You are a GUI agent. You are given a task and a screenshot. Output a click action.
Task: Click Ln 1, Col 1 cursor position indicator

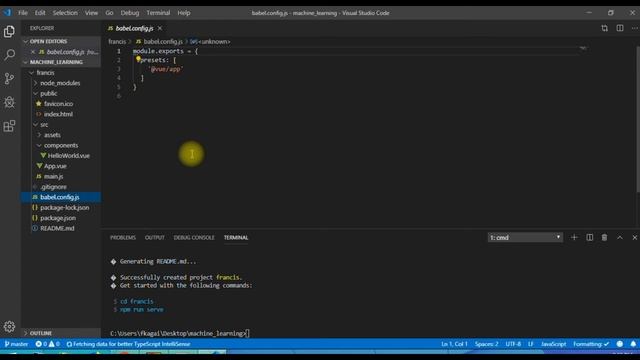(454, 344)
